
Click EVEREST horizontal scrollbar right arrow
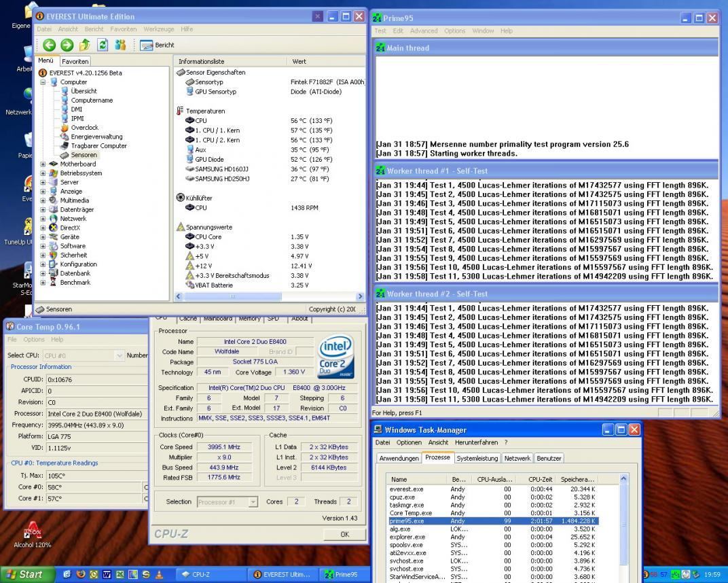click(x=361, y=296)
